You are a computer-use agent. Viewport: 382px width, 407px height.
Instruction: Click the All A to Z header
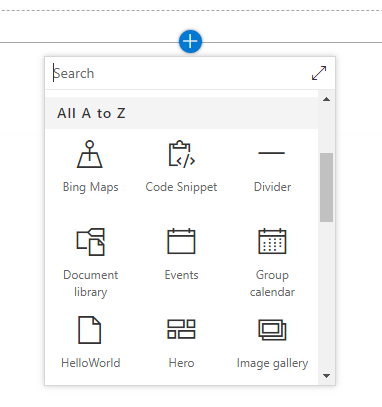click(182, 113)
